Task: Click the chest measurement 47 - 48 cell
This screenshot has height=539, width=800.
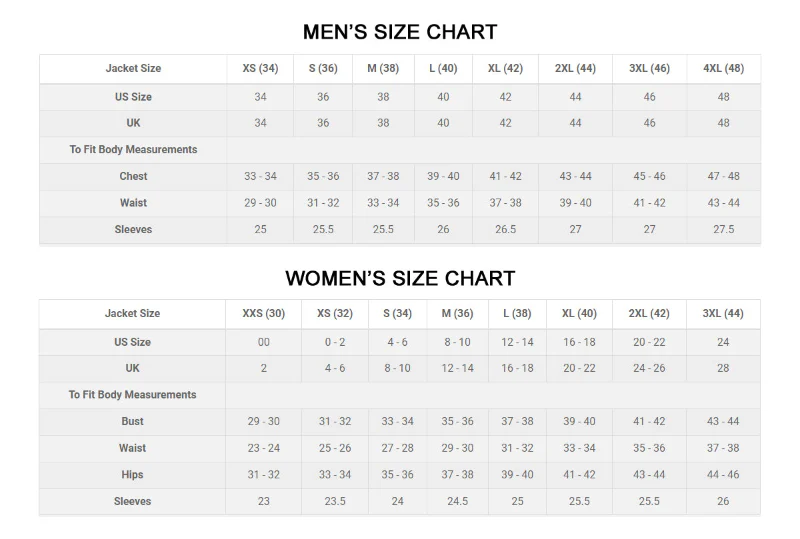Action: [x=723, y=176]
